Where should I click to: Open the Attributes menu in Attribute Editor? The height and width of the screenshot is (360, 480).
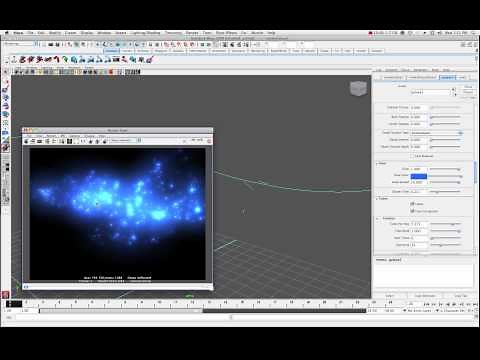(420, 70)
